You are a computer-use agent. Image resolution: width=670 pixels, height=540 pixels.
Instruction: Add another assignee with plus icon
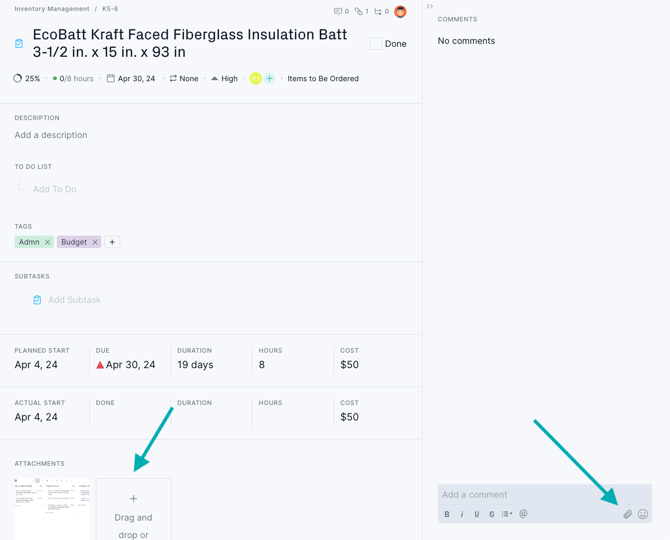(269, 79)
